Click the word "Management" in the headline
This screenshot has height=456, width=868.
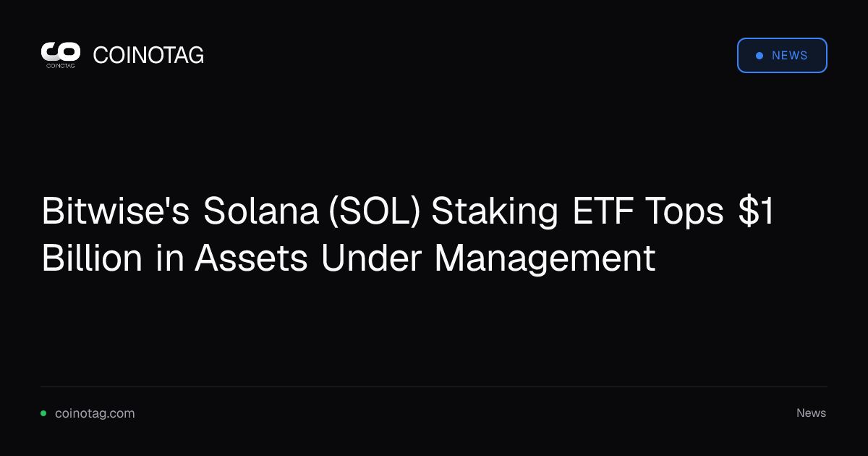pos(545,259)
